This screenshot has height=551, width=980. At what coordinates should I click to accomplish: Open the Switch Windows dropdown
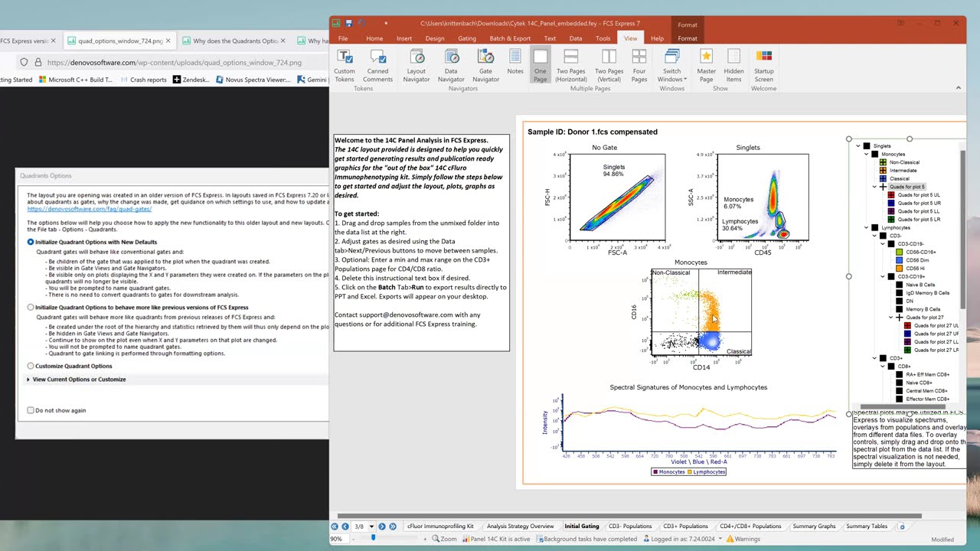coord(671,65)
